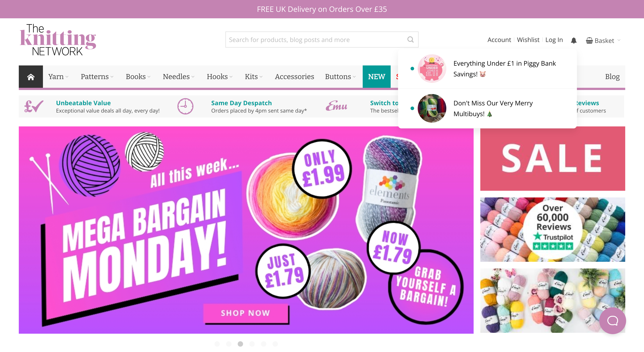Click the Wishlist link

click(528, 40)
